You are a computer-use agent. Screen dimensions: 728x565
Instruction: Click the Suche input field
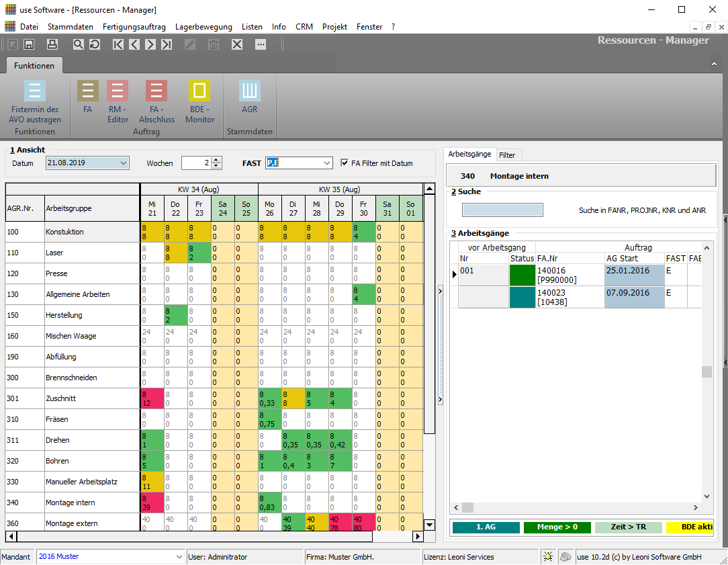coord(502,210)
